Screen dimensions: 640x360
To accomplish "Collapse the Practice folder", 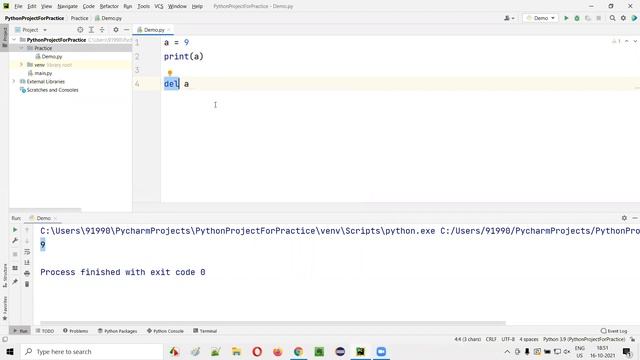I will pyautogui.click(x=21, y=48).
